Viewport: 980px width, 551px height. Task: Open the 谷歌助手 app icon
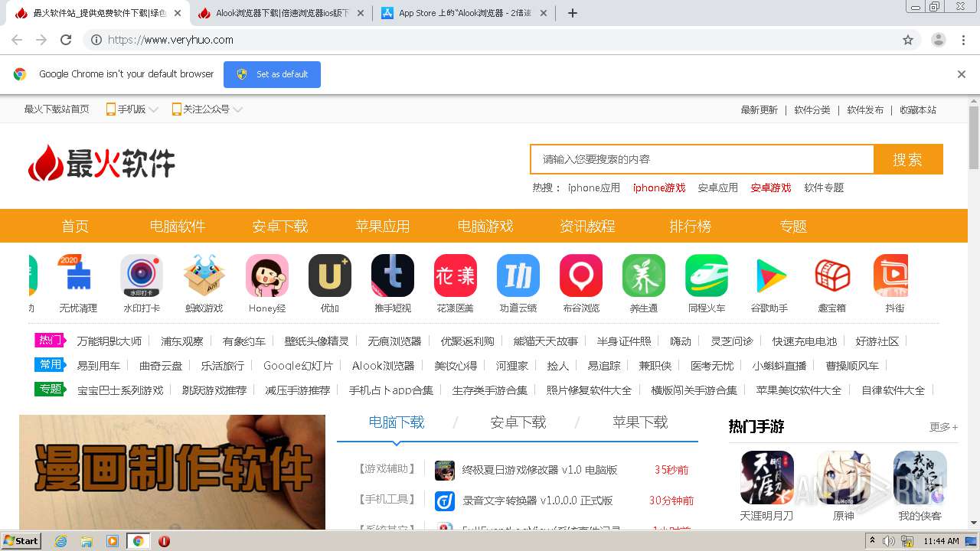[769, 275]
